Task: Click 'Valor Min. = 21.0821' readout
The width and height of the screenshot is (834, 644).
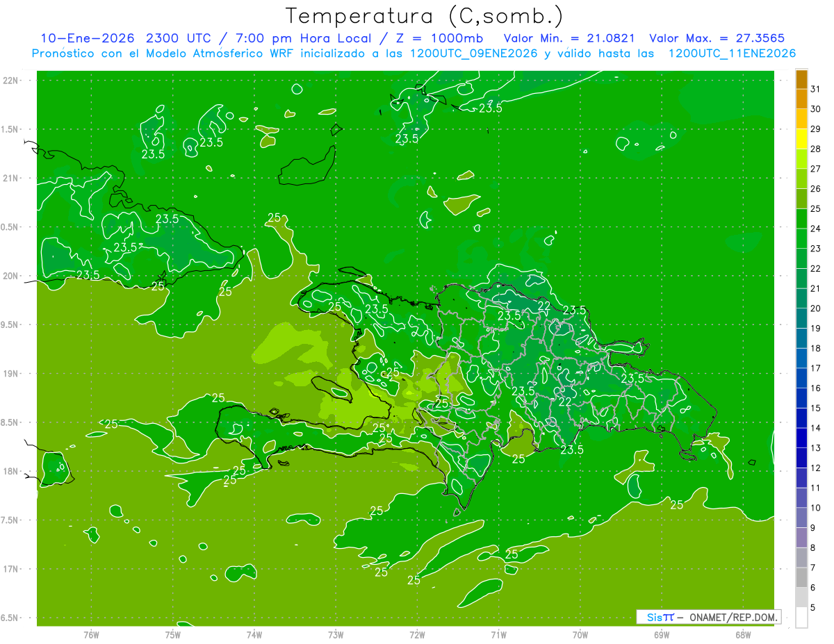Action: [x=569, y=38]
